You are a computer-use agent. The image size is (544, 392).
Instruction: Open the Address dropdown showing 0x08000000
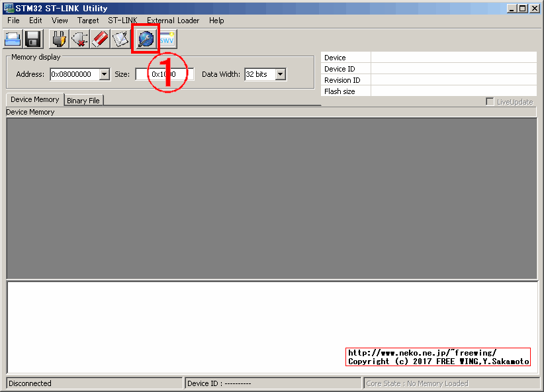point(104,74)
